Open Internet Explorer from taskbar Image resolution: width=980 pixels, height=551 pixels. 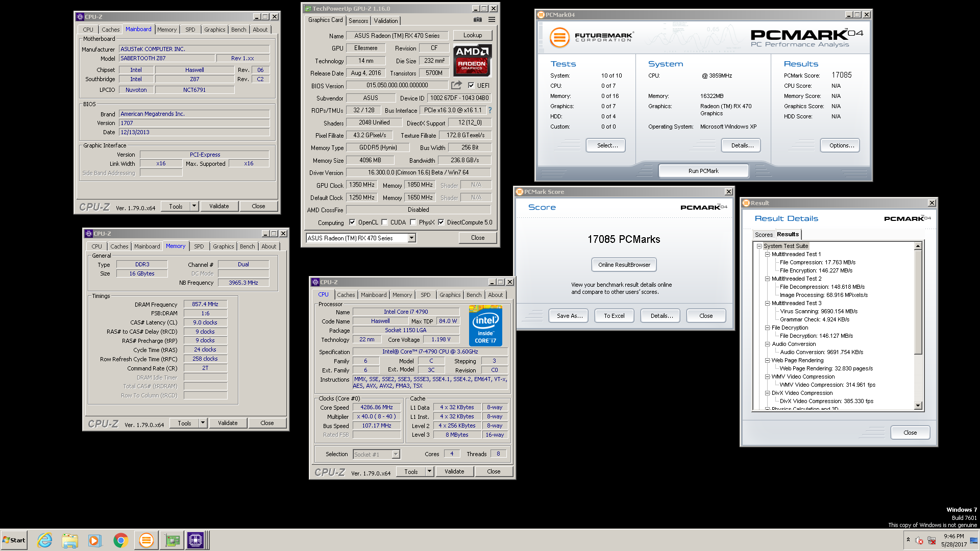(x=45, y=540)
